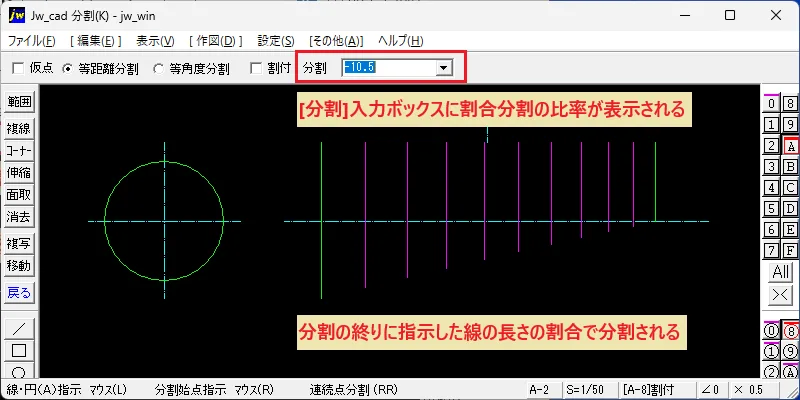Screen dimensions: 800x400
Task: Toggle layer 6 button
Action: pyautogui.click(x=771, y=230)
